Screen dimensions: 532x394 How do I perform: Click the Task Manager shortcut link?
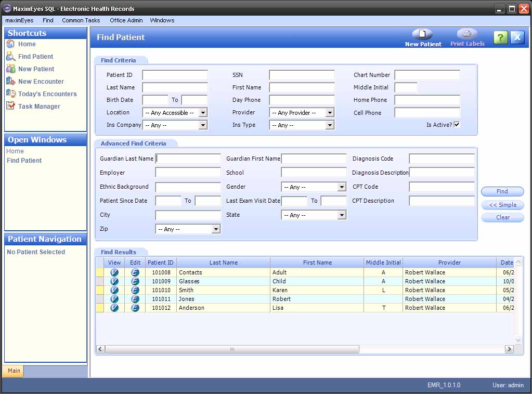[39, 107]
